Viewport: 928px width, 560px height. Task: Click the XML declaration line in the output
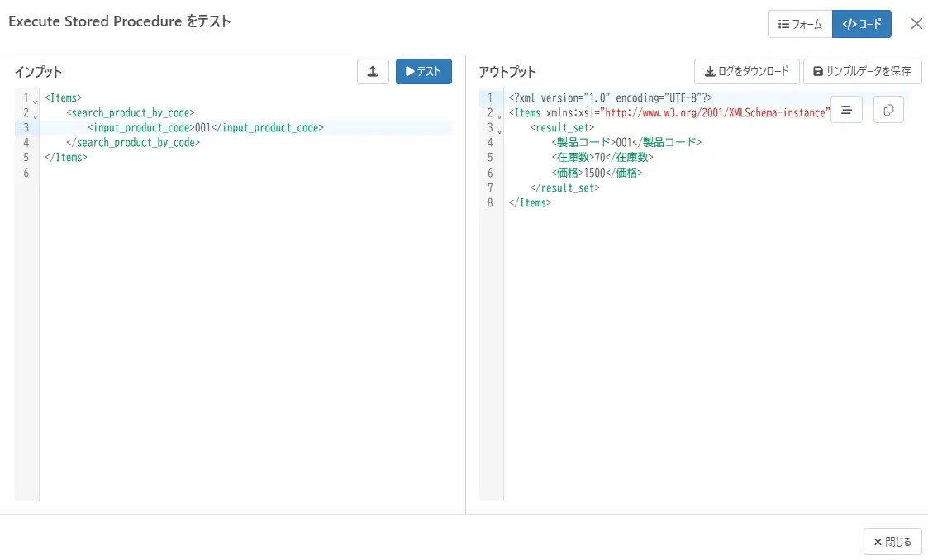coord(610,98)
